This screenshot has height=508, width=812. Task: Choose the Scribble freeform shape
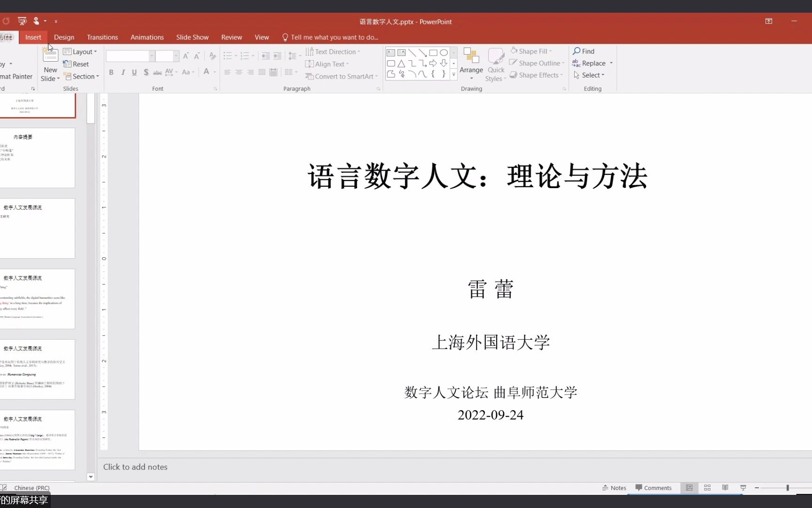pyautogui.click(x=401, y=74)
